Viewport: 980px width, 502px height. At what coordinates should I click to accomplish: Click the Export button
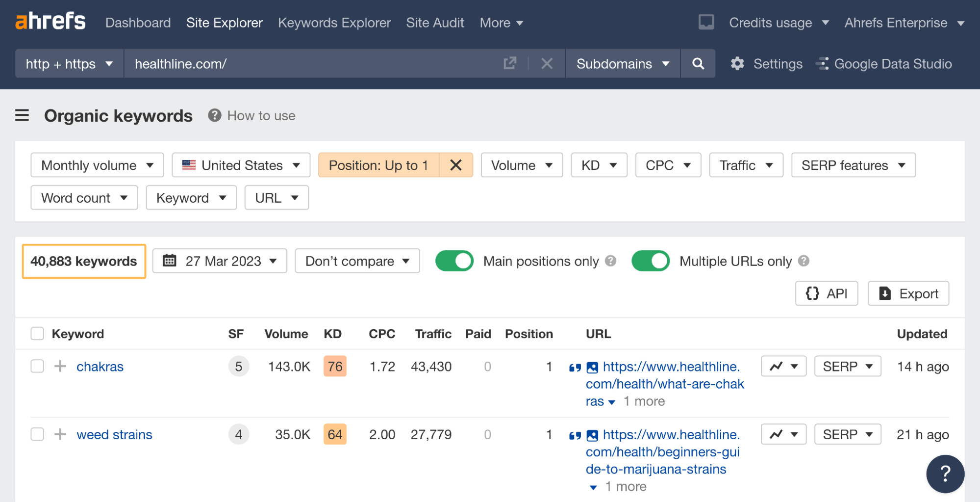pos(908,293)
